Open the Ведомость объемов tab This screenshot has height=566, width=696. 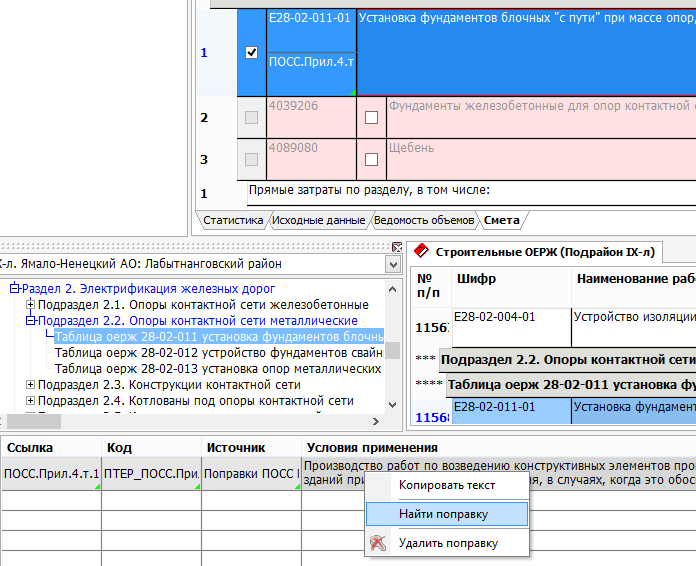click(x=424, y=220)
